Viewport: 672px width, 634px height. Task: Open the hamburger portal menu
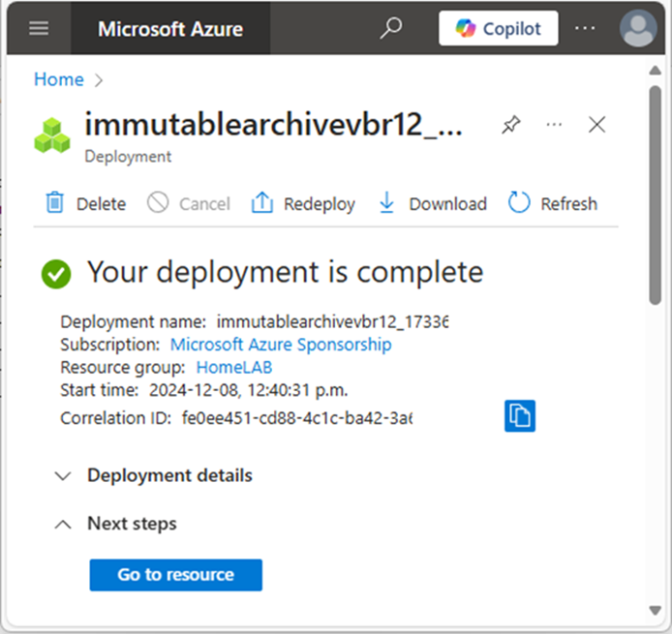click(x=39, y=29)
